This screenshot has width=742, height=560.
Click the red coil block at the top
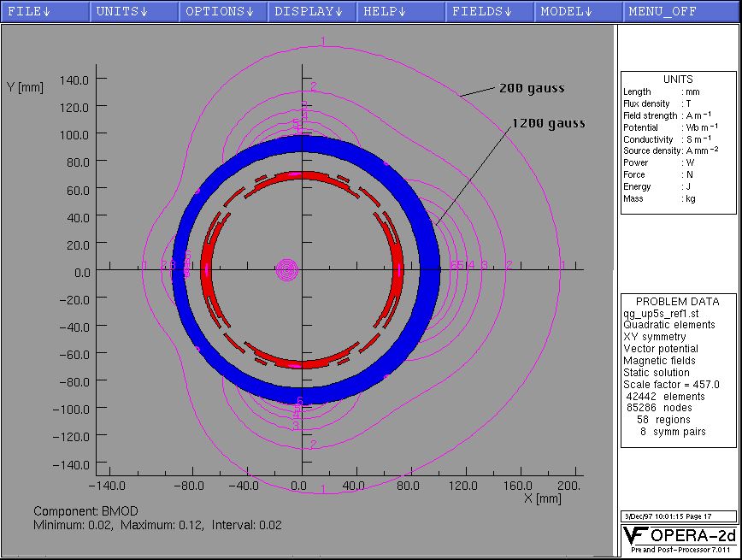pyautogui.click(x=303, y=176)
